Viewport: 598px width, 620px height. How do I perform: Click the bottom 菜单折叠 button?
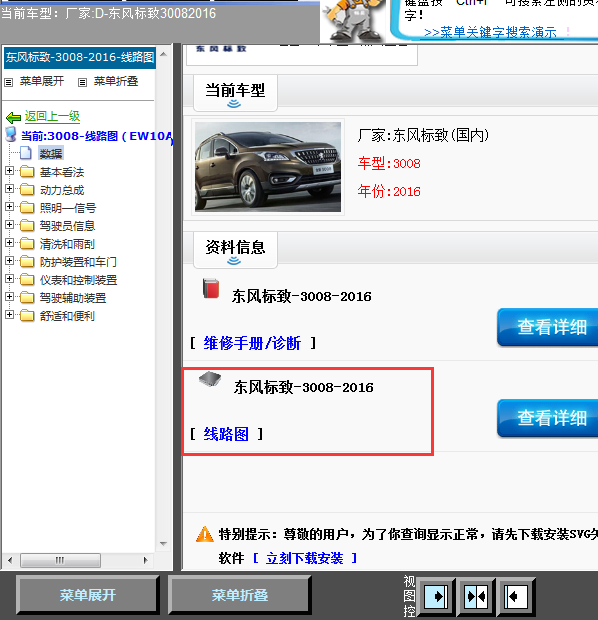(x=240, y=595)
